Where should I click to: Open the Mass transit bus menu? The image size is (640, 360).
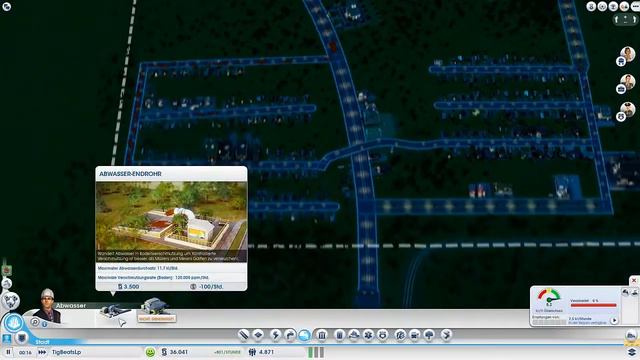(x=415, y=335)
